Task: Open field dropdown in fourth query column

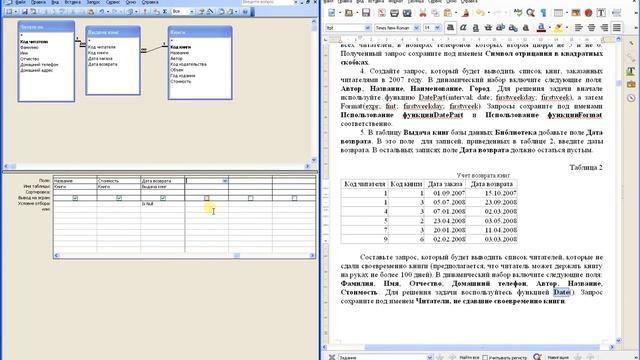Action: pyautogui.click(x=225, y=180)
